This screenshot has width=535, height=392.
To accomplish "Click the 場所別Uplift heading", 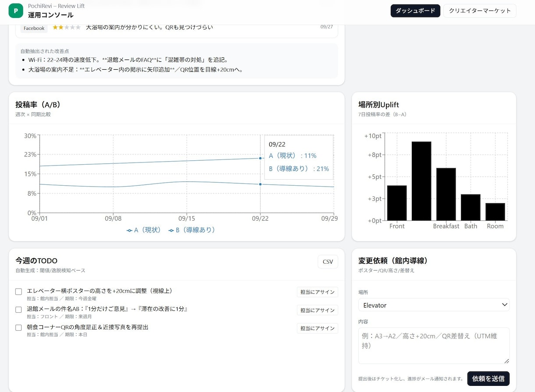I will (378, 105).
